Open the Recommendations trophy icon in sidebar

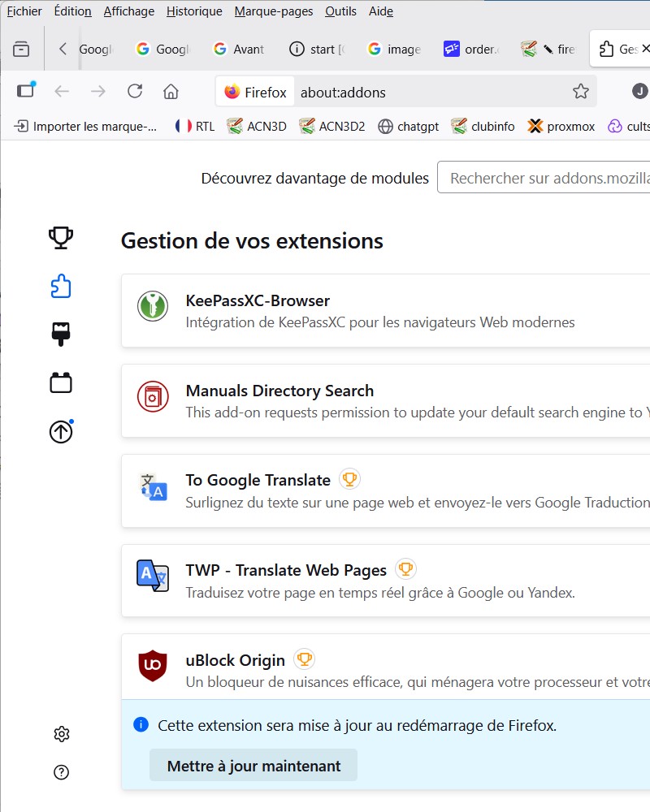point(61,237)
